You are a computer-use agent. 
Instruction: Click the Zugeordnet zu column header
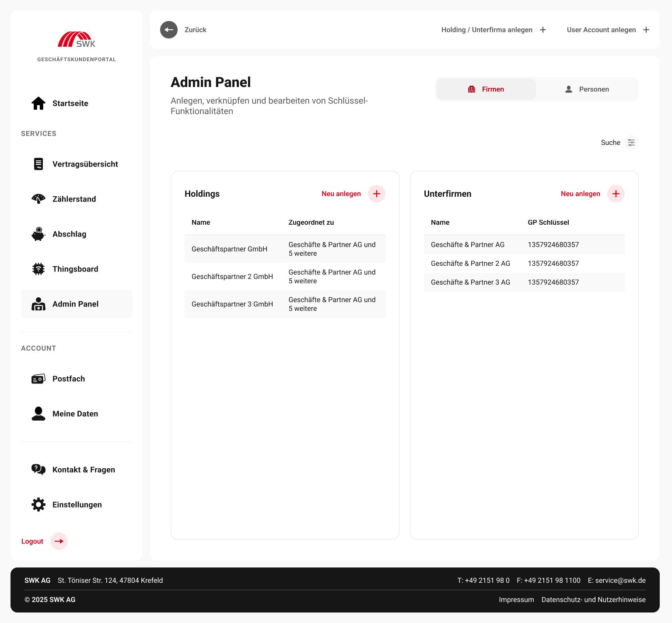point(311,222)
